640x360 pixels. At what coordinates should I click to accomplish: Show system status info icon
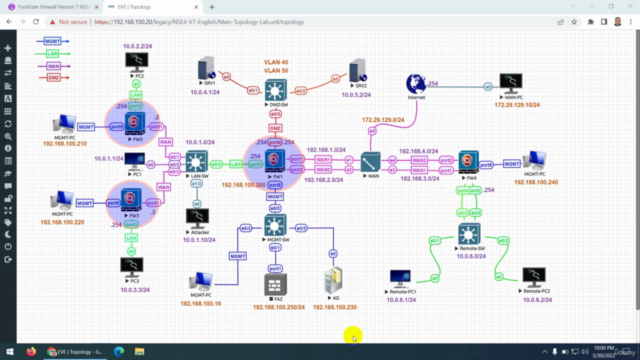tap(8, 149)
